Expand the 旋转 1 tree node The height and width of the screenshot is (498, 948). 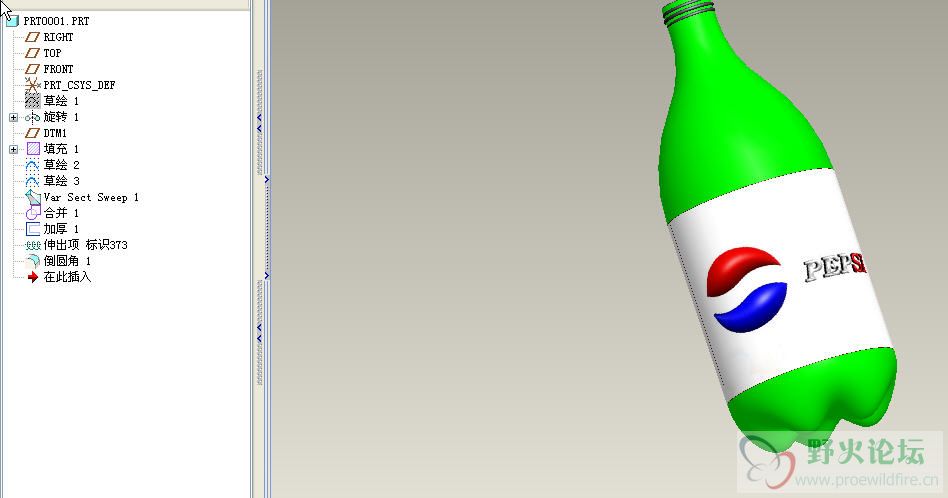coord(13,117)
